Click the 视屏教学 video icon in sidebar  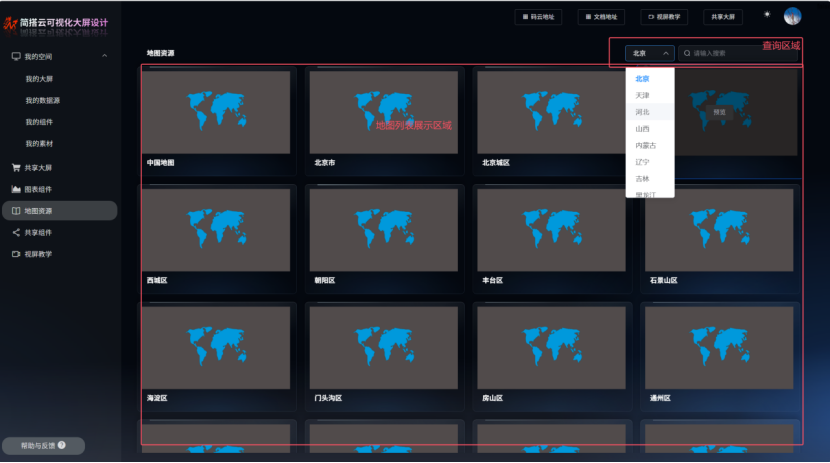(x=16, y=254)
